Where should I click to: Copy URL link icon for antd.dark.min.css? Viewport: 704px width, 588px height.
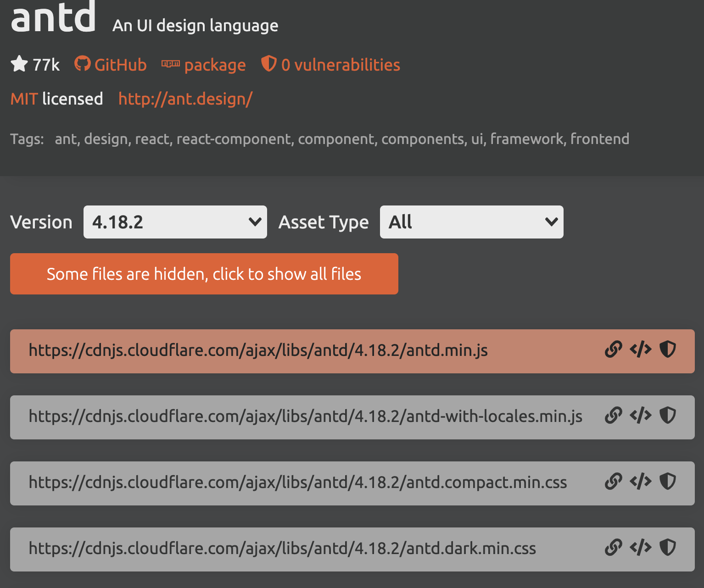point(613,548)
